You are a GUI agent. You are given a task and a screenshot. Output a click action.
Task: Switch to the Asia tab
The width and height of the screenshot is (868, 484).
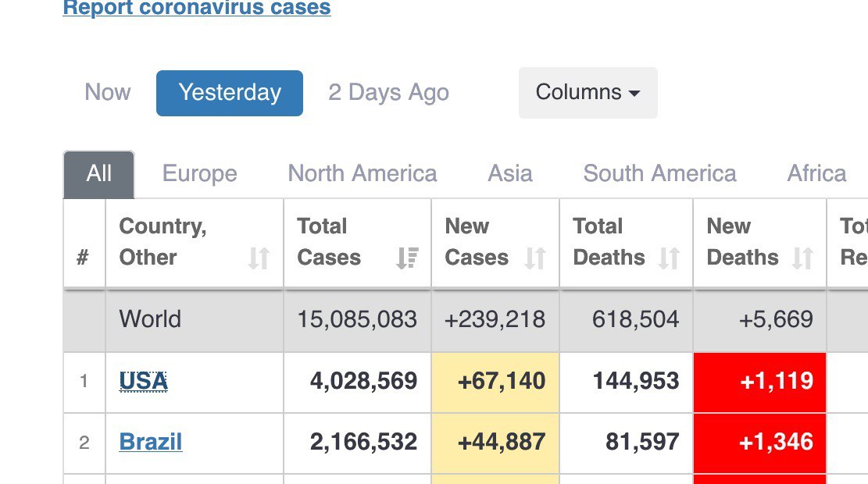510,173
